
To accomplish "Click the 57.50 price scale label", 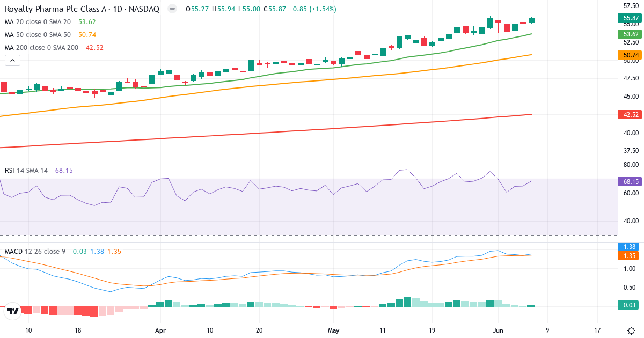I will (x=630, y=6).
